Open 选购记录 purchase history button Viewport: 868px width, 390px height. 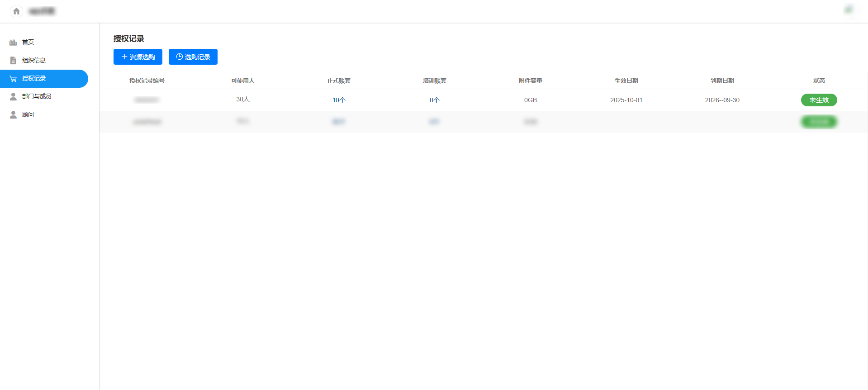tap(193, 57)
